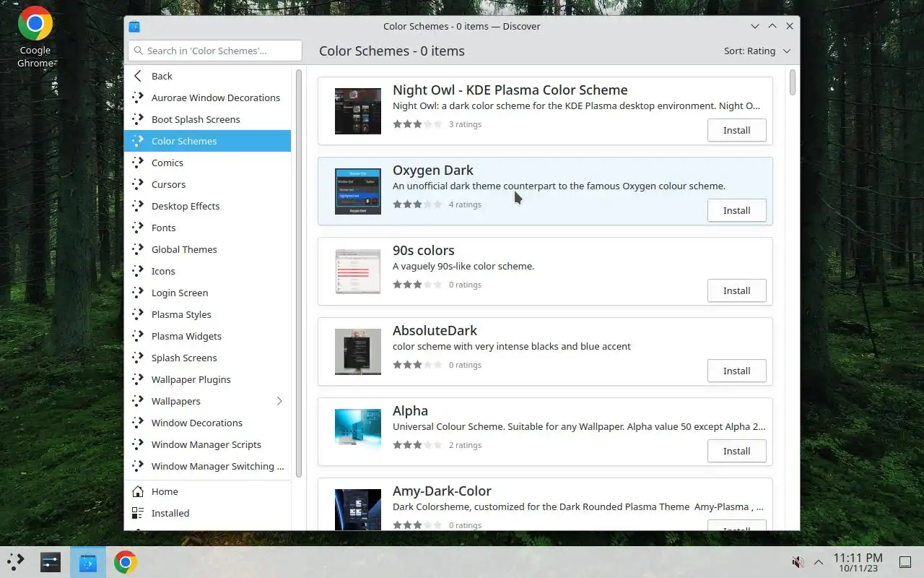
Task: Install the 90s colors scheme
Action: click(736, 290)
